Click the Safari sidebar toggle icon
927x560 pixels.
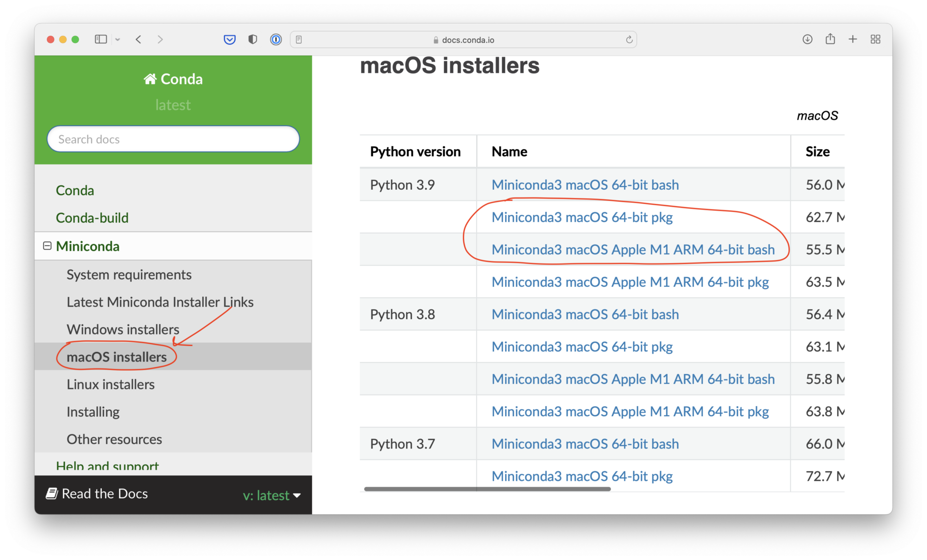point(100,40)
